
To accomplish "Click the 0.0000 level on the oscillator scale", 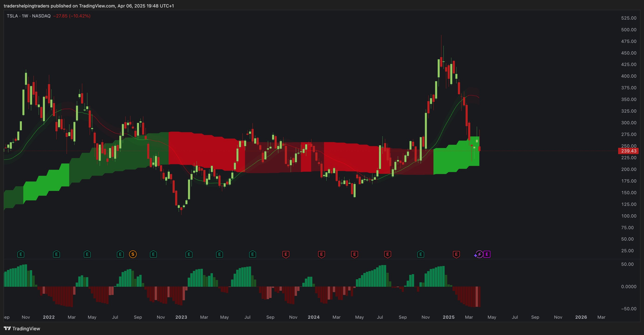I will tap(628, 287).
